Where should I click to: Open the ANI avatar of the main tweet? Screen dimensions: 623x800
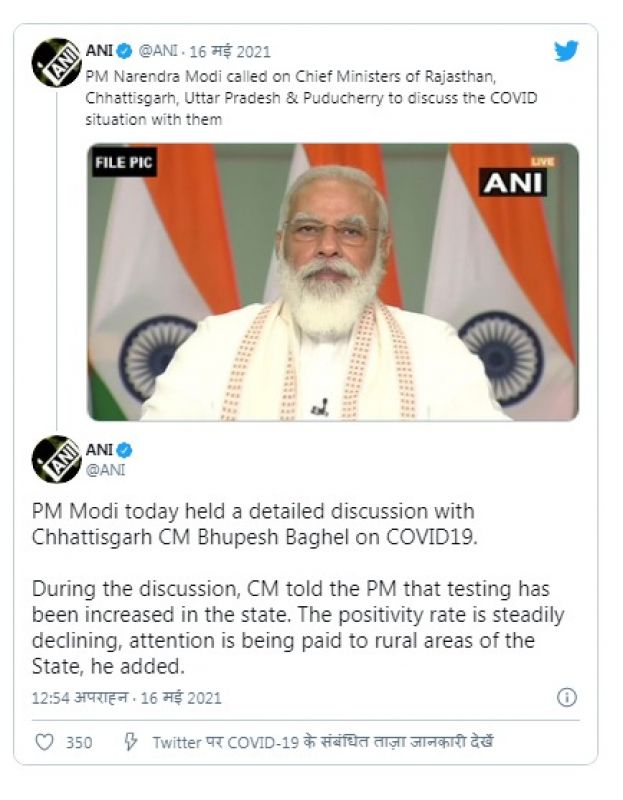(56, 459)
